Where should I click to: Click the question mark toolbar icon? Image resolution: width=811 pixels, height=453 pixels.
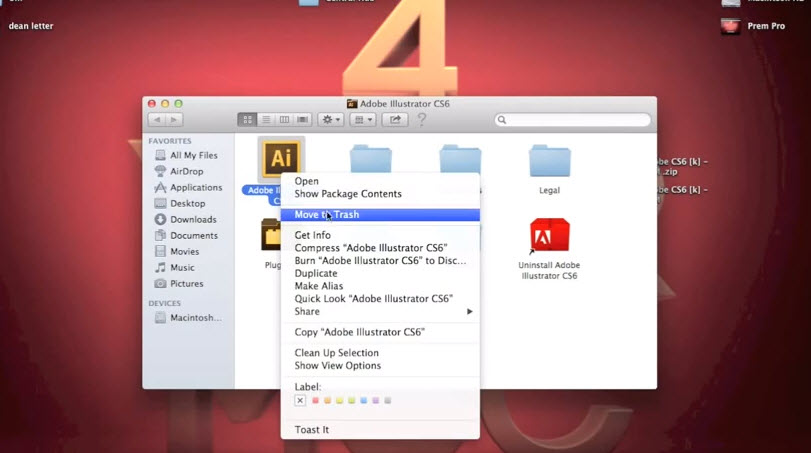click(x=422, y=119)
